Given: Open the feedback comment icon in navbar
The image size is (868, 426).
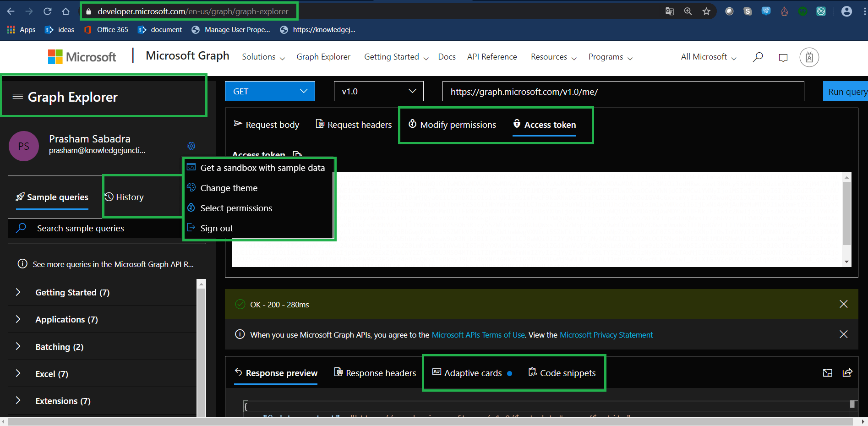Looking at the screenshot, I should (x=783, y=57).
